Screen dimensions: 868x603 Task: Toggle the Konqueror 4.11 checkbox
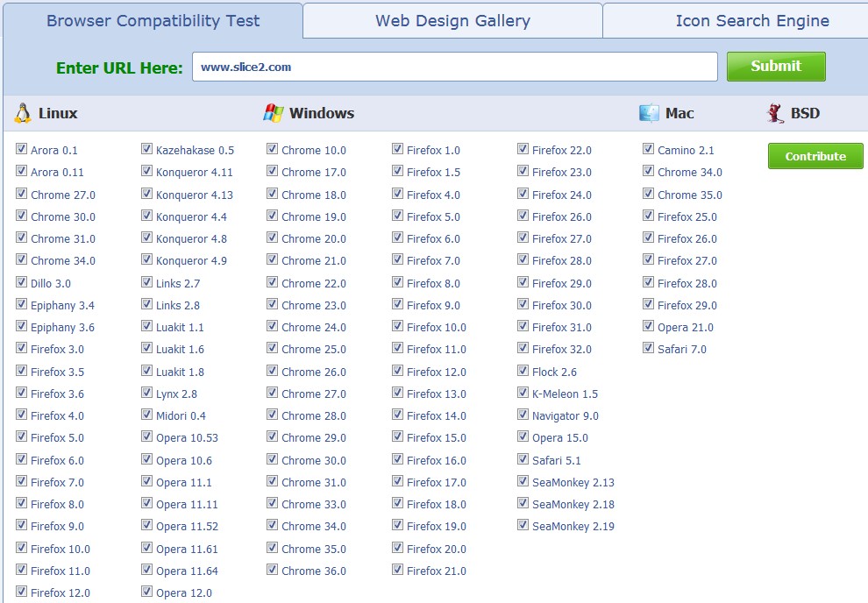click(146, 171)
